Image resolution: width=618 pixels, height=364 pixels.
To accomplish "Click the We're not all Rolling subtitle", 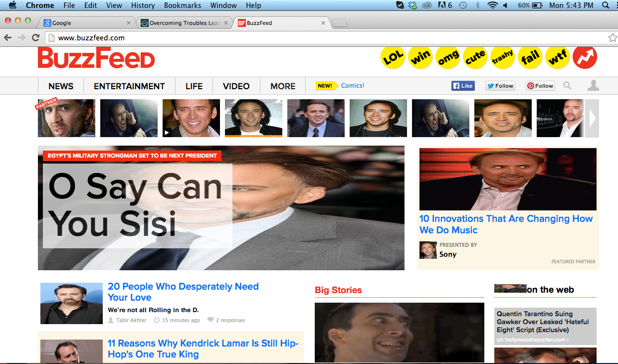I will tap(153, 310).
